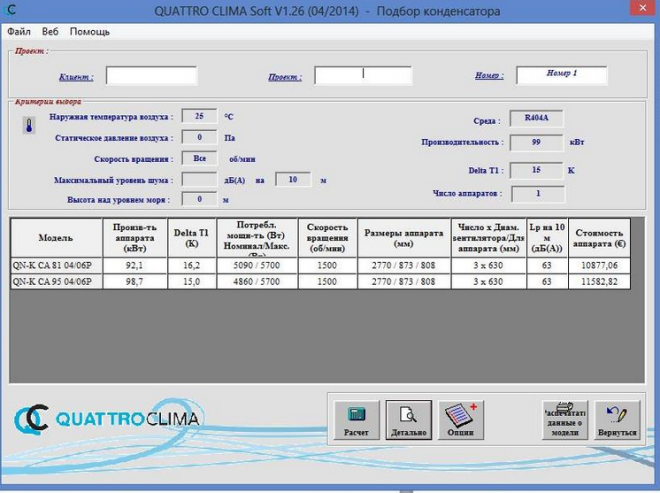
Task: Select the rotation speed field showing Все
Action: [x=199, y=158]
